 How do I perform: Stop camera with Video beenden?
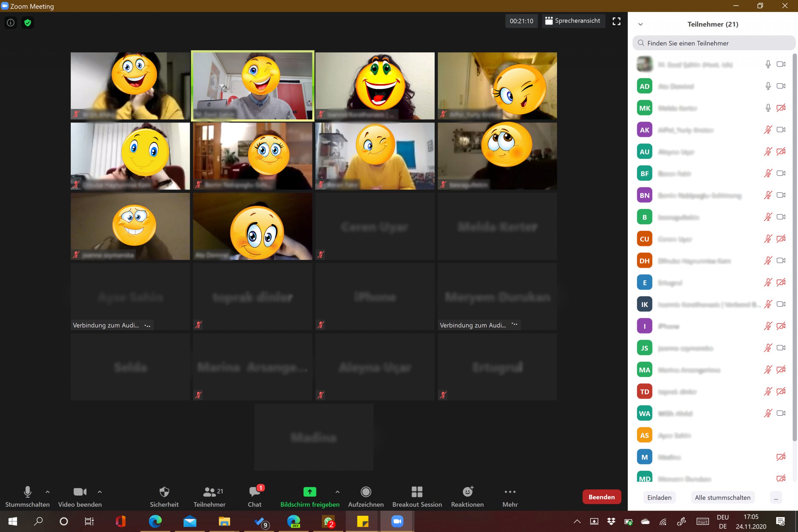point(80,496)
